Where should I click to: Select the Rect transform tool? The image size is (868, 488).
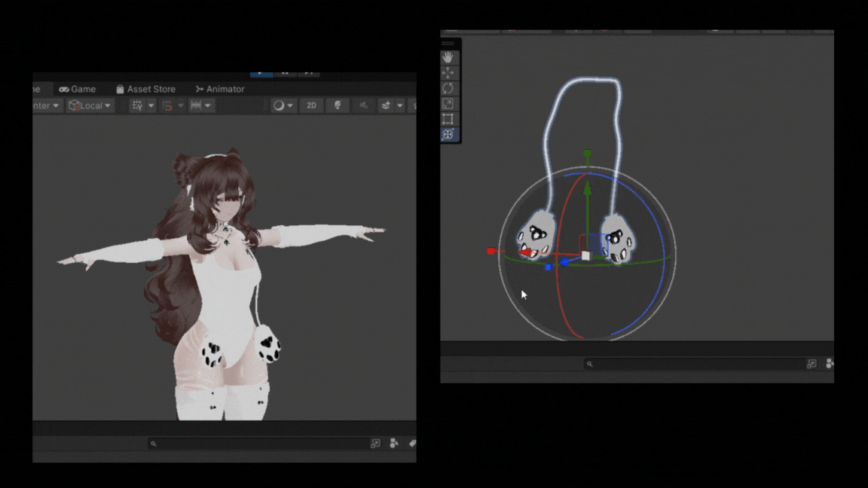click(448, 119)
